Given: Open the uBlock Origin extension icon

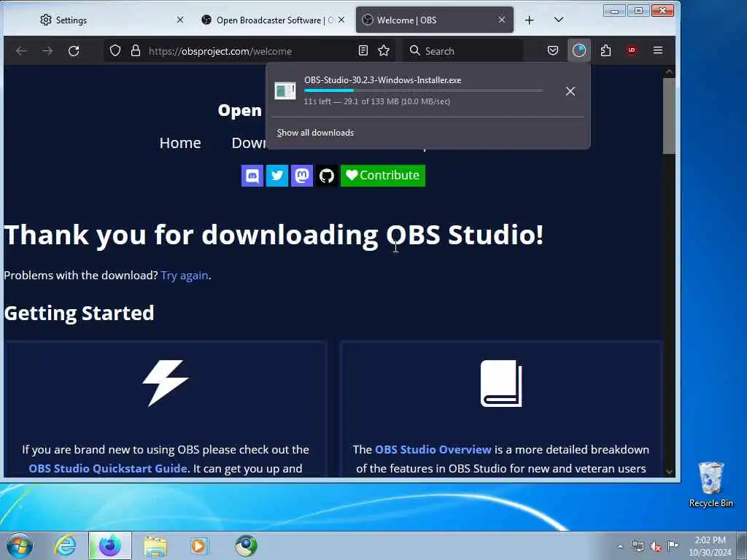Looking at the screenshot, I should [x=632, y=50].
